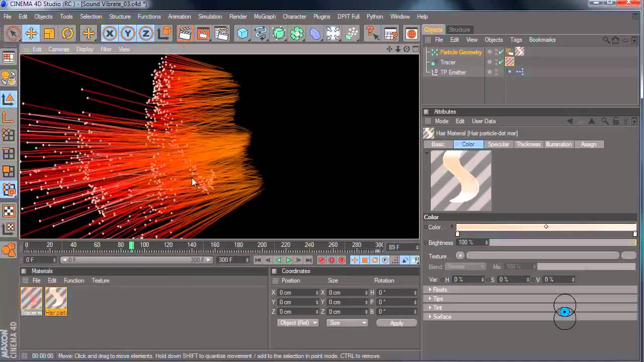Render the active view clapperboard
Image resolution: width=644 pixels, height=362 pixels.
(x=185, y=34)
